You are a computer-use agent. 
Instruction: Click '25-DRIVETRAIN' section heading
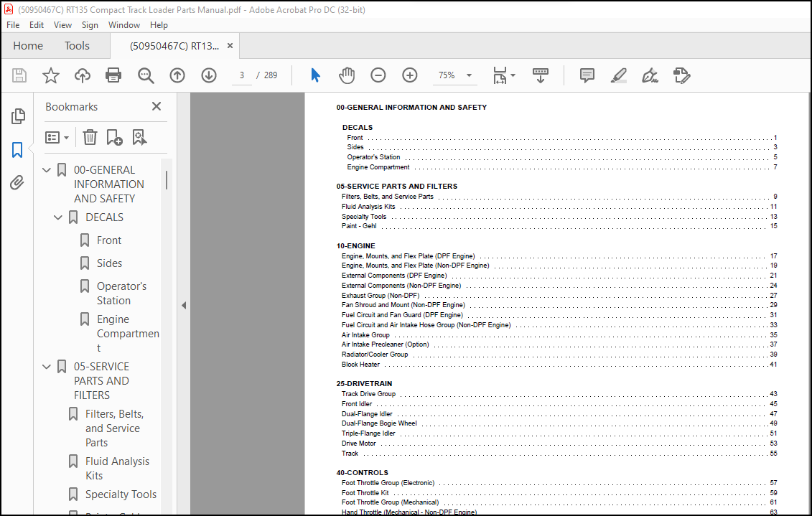point(364,383)
